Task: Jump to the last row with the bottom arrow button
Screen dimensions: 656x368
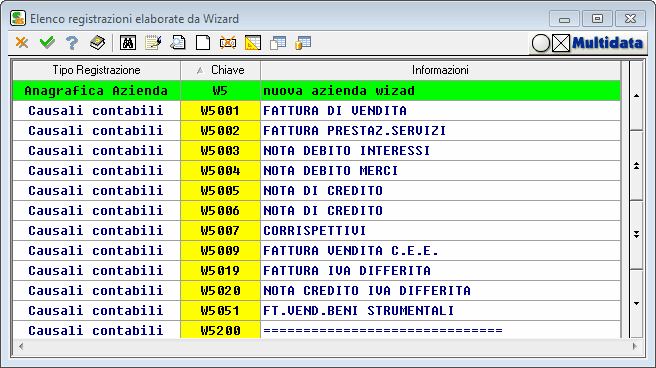Action: click(x=636, y=304)
